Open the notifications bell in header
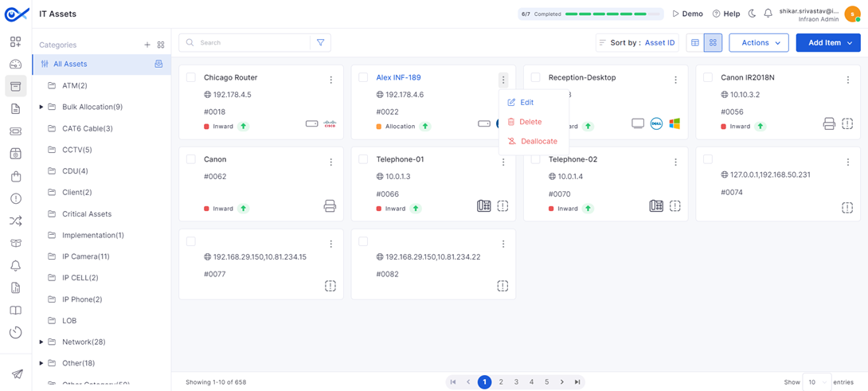The height and width of the screenshot is (391, 868). click(768, 14)
